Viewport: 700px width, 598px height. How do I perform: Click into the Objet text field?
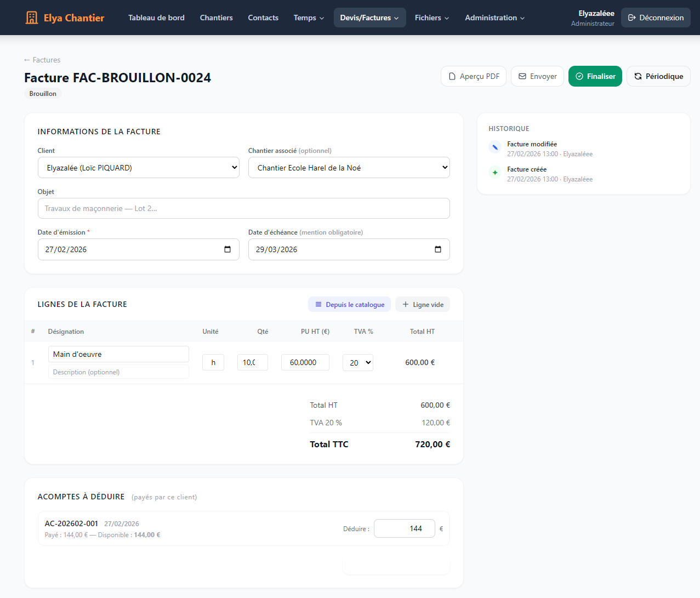[x=243, y=208]
